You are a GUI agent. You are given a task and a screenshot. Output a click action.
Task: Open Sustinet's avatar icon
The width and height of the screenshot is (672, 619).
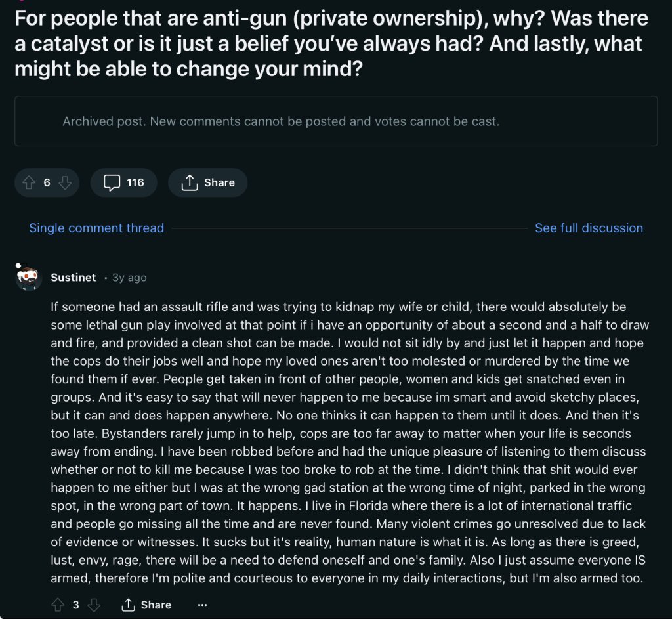[29, 278]
